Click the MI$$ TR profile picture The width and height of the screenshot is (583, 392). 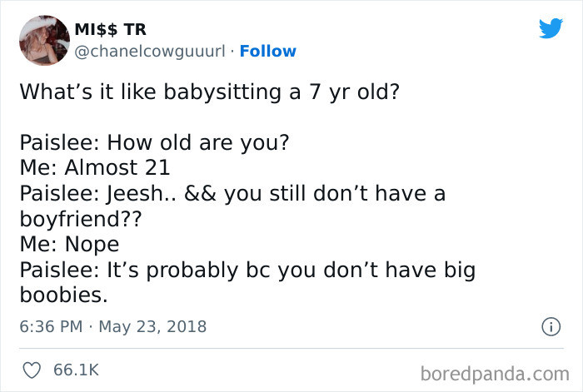point(45,40)
